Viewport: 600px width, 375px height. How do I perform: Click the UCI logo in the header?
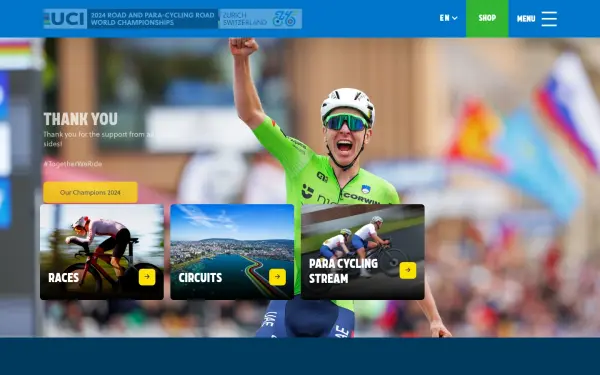point(65,19)
